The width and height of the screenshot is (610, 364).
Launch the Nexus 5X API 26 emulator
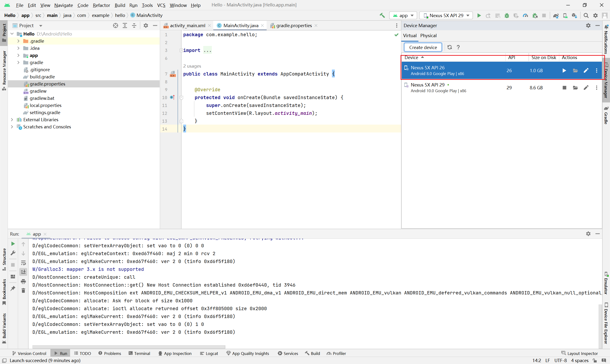click(564, 71)
